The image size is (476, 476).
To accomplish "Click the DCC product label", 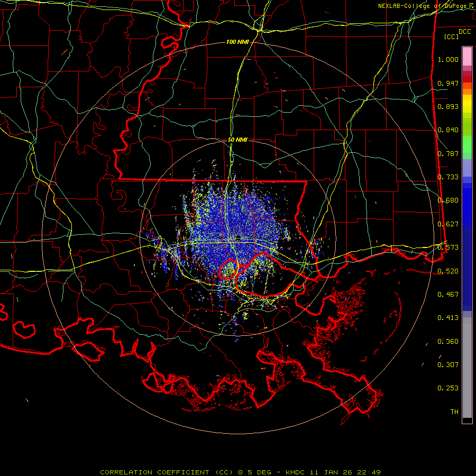I will pyautogui.click(x=464, y=32).
